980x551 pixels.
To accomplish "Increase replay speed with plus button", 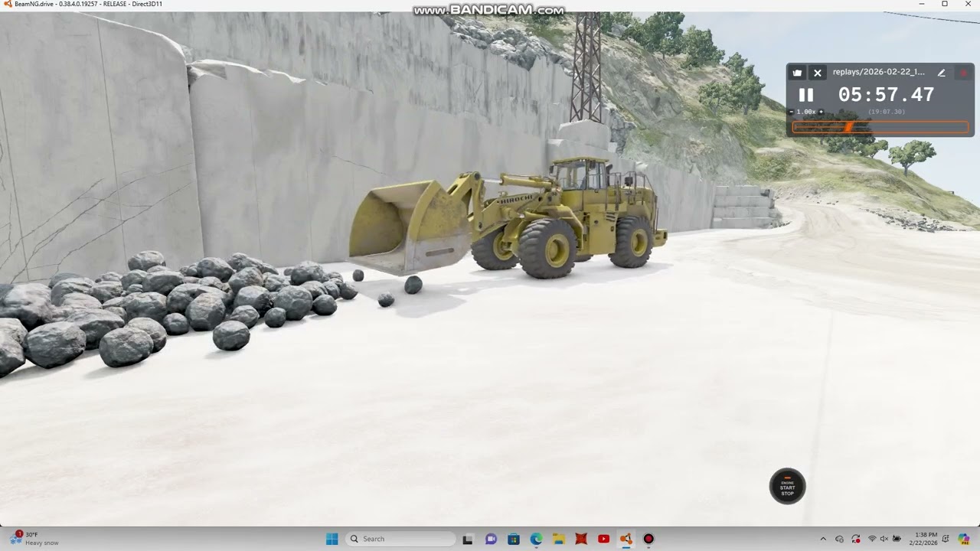I will [x=821, y=112].
